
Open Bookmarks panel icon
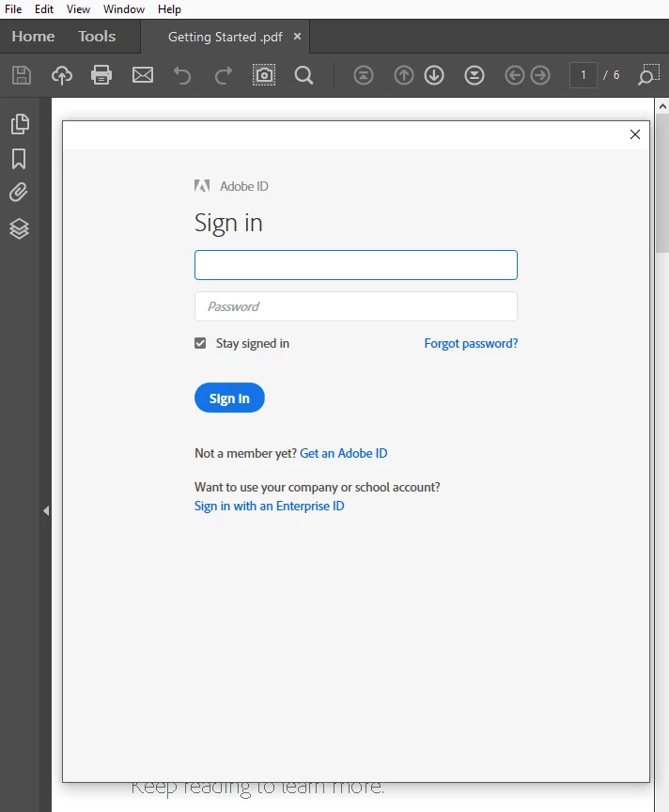(19, 159)
